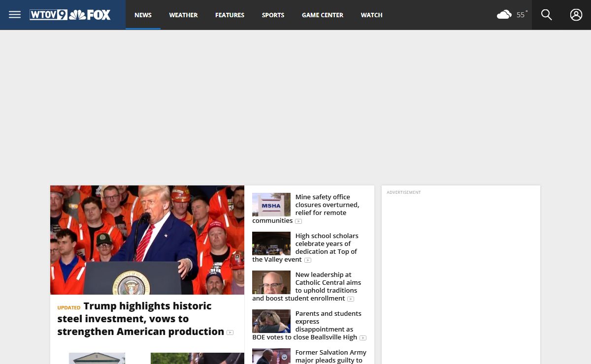Click the cloudy weather icon
Screen dimensions: 591x364
click(504, 15)
